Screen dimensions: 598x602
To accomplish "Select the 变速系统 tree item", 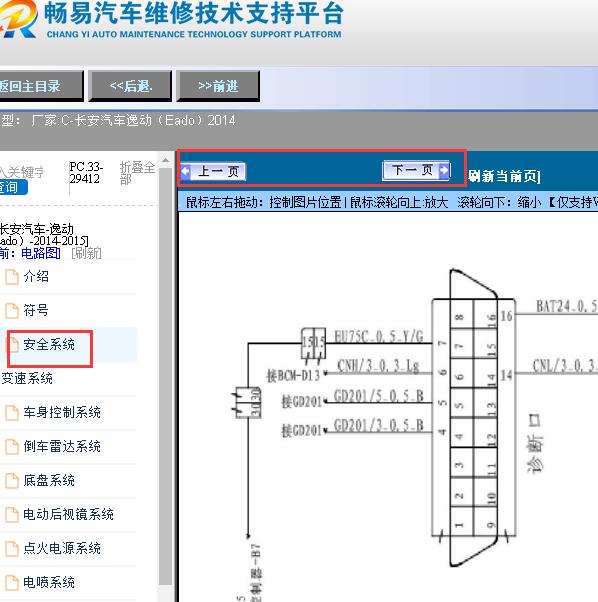I will click(27, 378).
